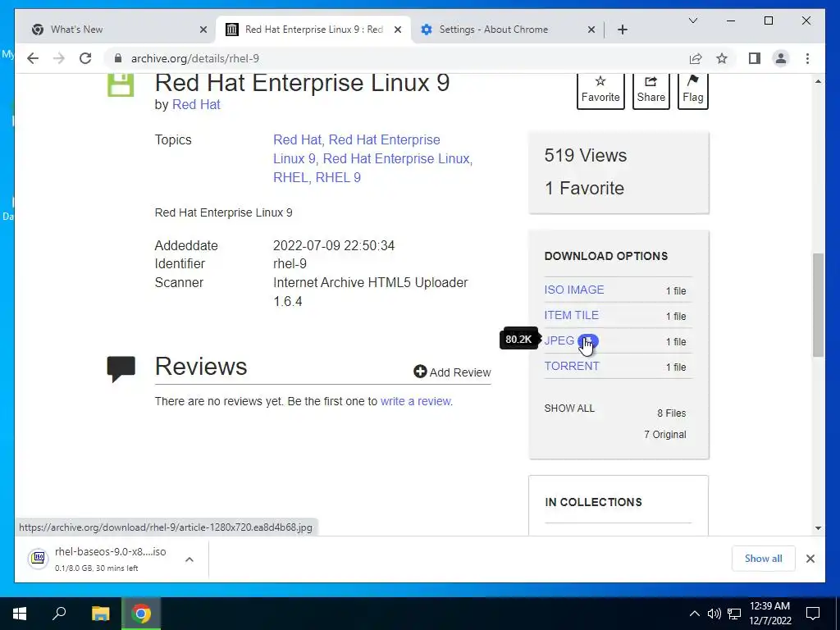
Task: Download the JPEG file
Action: 559,340
